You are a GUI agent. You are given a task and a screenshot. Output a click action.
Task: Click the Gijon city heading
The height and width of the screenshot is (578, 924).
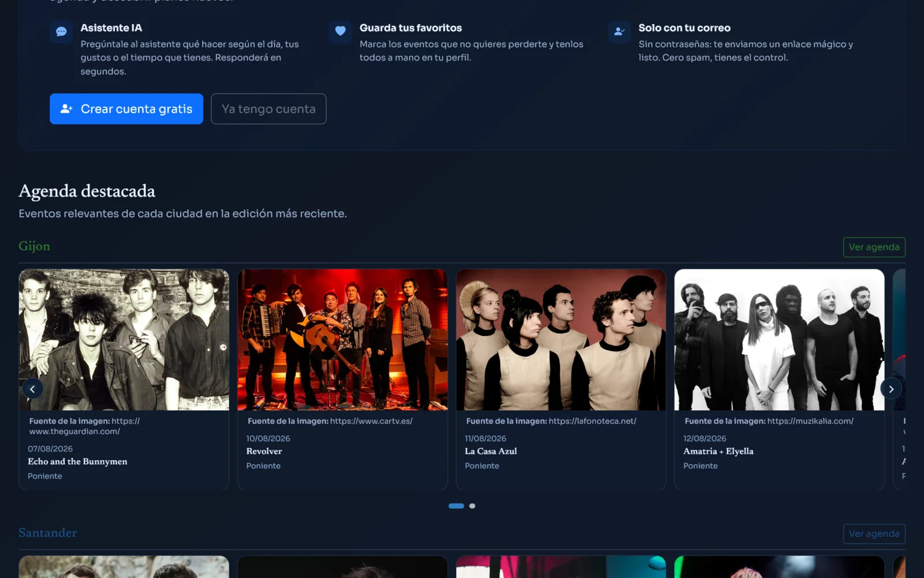click(x=34, y=246)
